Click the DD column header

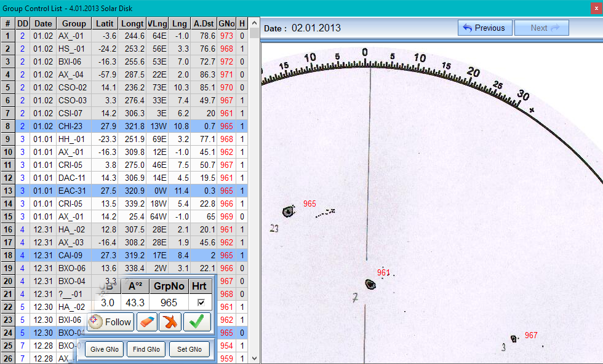pyautogui.click(x=23, y=23)
